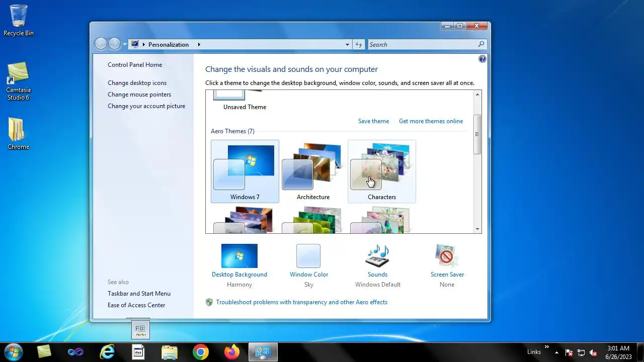This screenshot has width=644, height=362.
Task: Open address bar history dropdown
Action: click(347, 45)
